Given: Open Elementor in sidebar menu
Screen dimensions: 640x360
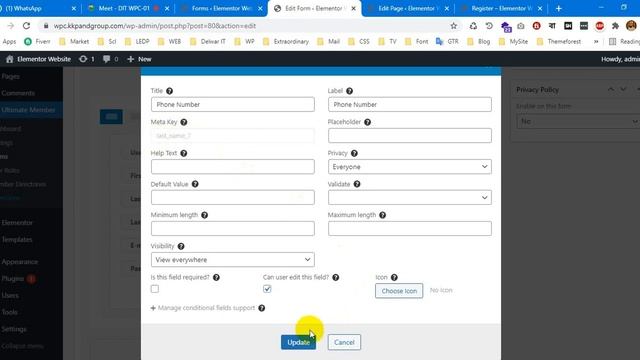Looking at the screenshot, I should click(17, 223).
